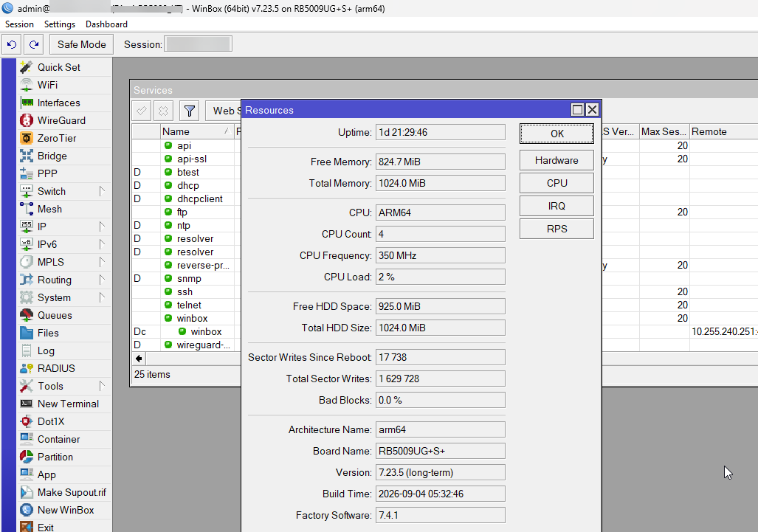758x532 pixels.
Task: Expand the Tools submenu arrow
Action: [102, 386]
